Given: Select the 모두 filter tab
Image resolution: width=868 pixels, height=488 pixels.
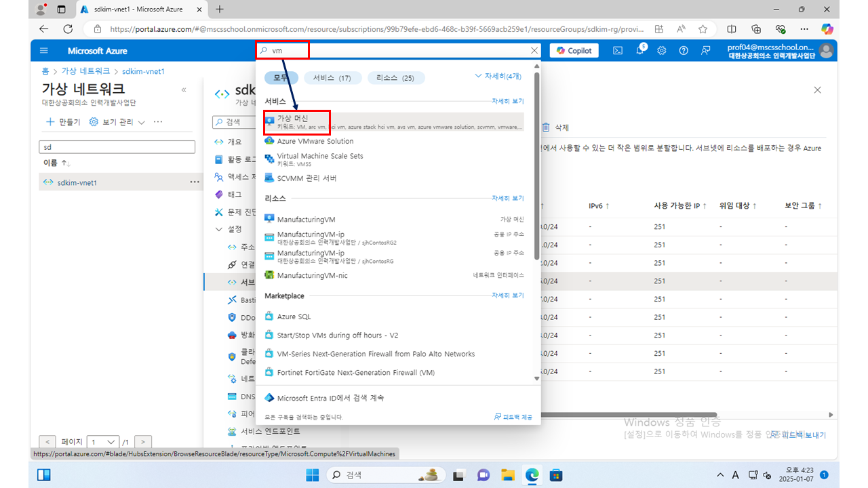Looking at the screenshot, I should click(281, 78).
